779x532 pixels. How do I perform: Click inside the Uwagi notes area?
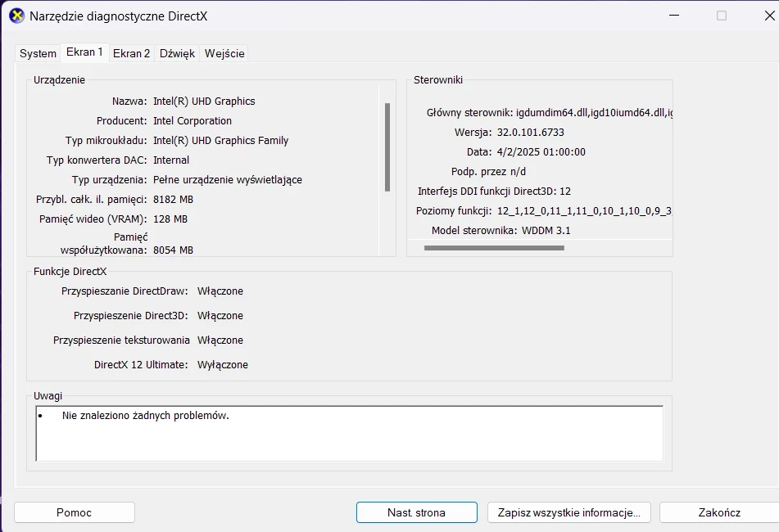348,432
